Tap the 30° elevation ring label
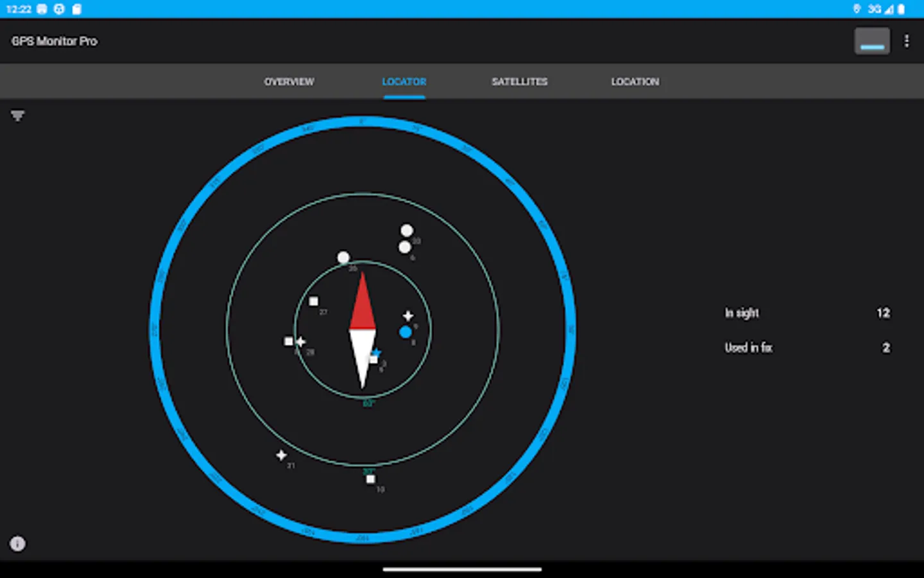Screen dimensions: 924x578 pos(368,471)
